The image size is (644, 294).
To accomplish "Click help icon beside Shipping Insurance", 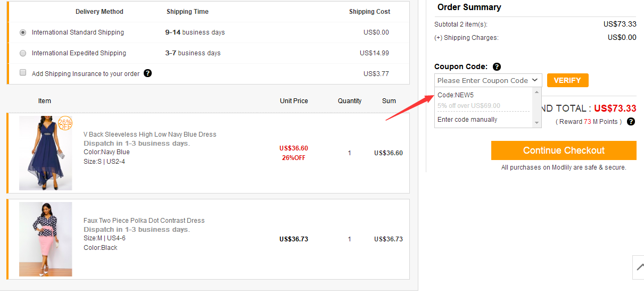I will tap(148, 73).
